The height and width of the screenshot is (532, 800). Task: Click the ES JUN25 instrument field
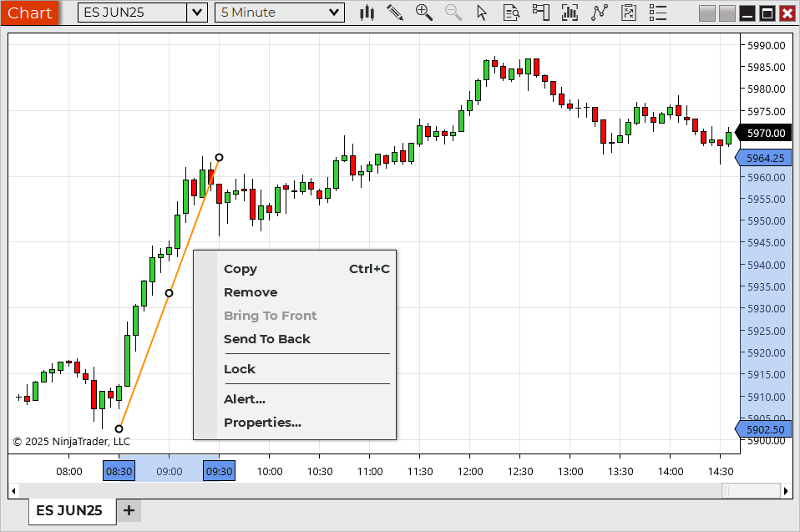[132, 13]
